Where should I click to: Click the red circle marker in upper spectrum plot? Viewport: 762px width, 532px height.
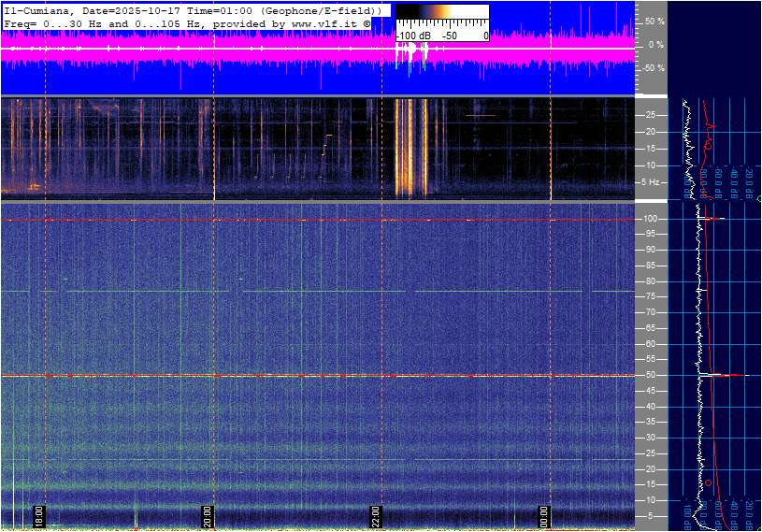(708, 146)
